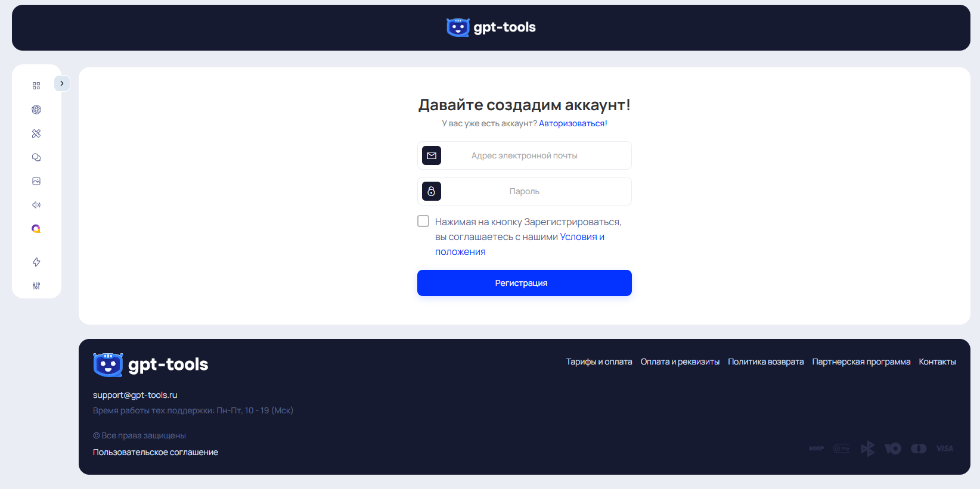Click the МИР payment logo
980x489 pixels.
[817, 448]
